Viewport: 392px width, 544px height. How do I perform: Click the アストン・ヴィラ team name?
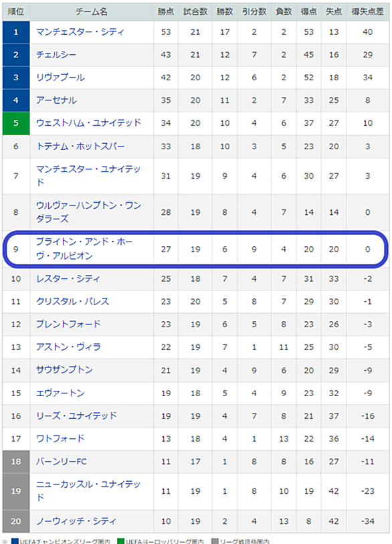[x=68, y=347]
